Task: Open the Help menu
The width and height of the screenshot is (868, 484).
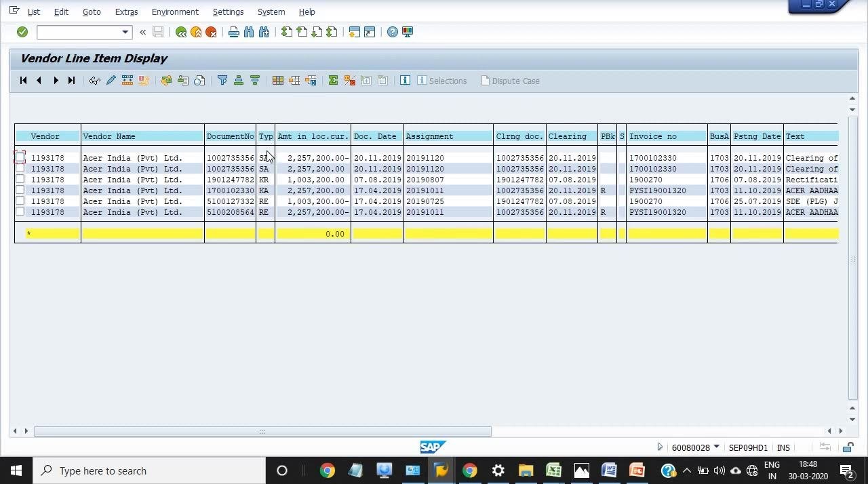Action: (307, 12)
